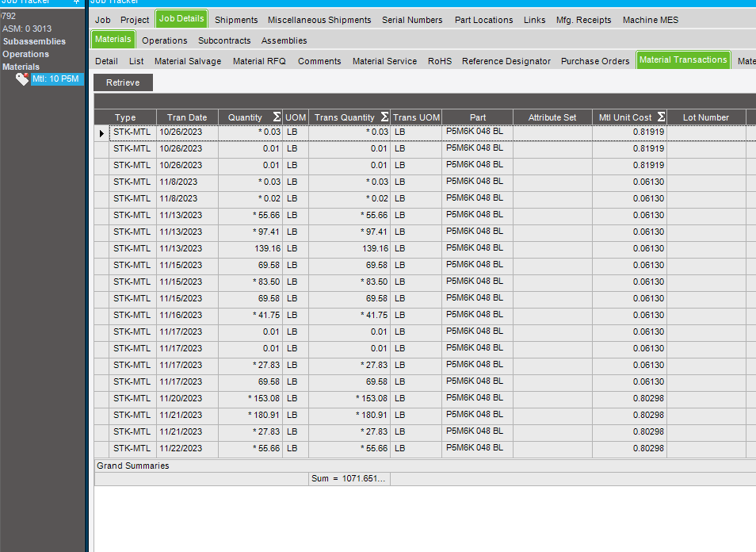This screenshot has height=552, width=756.
Task: Click quantity cell * 83.50
Action: point(250,282)
